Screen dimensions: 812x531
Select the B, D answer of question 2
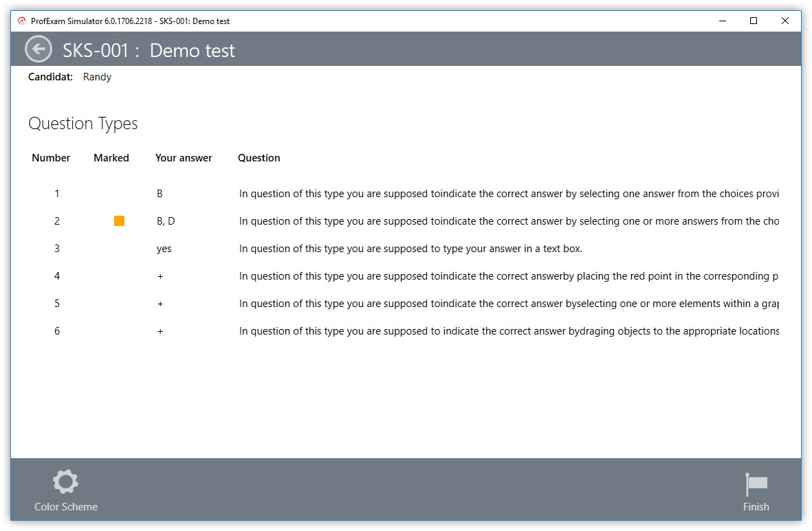point(166,221)
